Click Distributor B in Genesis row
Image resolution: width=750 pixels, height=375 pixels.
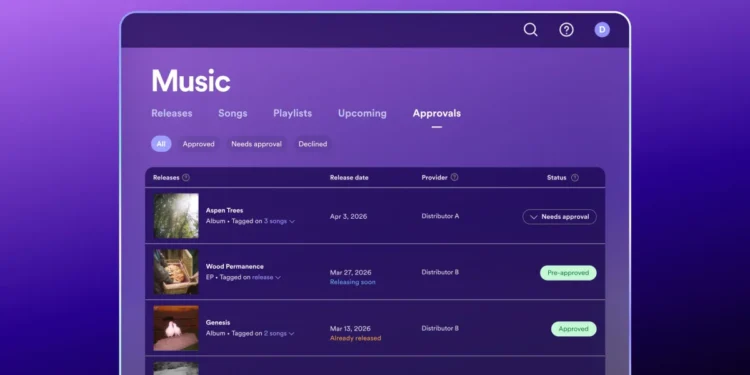[440, 329]
